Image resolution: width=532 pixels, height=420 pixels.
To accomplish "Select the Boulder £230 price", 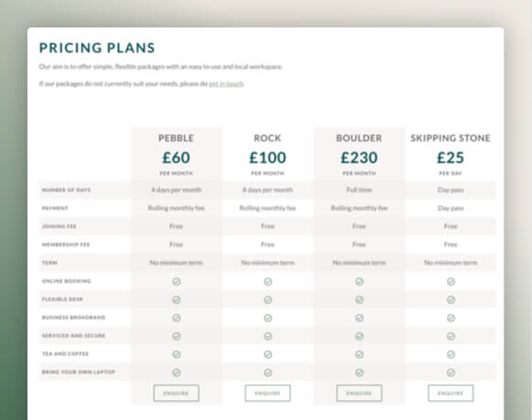I will coord(359,157).
